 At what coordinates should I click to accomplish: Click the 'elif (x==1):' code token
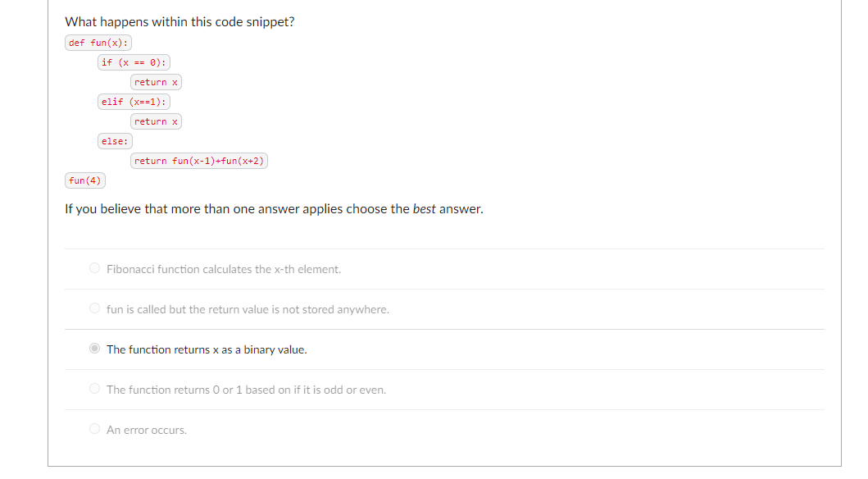point(134,101)
